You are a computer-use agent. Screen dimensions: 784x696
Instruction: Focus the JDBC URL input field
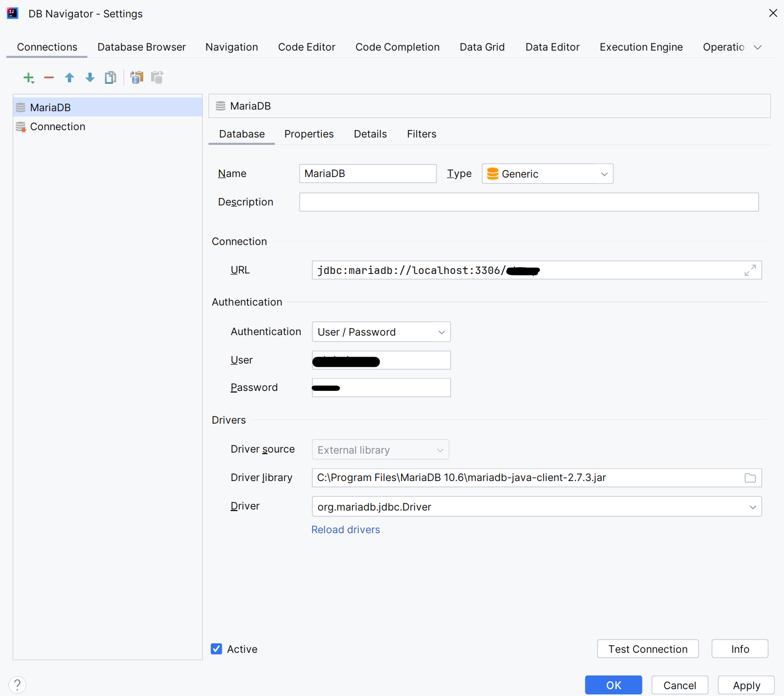tap(537, 270)
